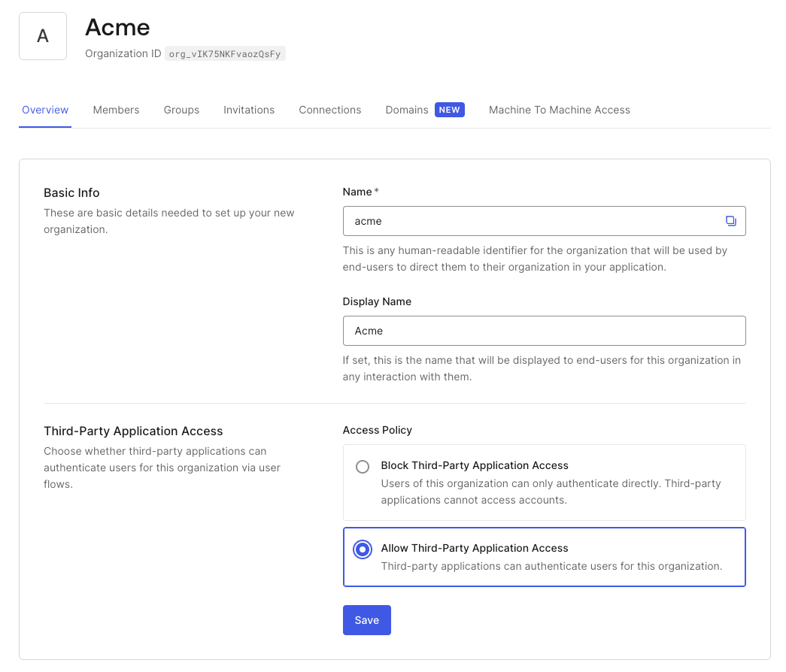The image size is (786, 672).
Task: Click the Basic Info section heading
Action: click(71, 193)
